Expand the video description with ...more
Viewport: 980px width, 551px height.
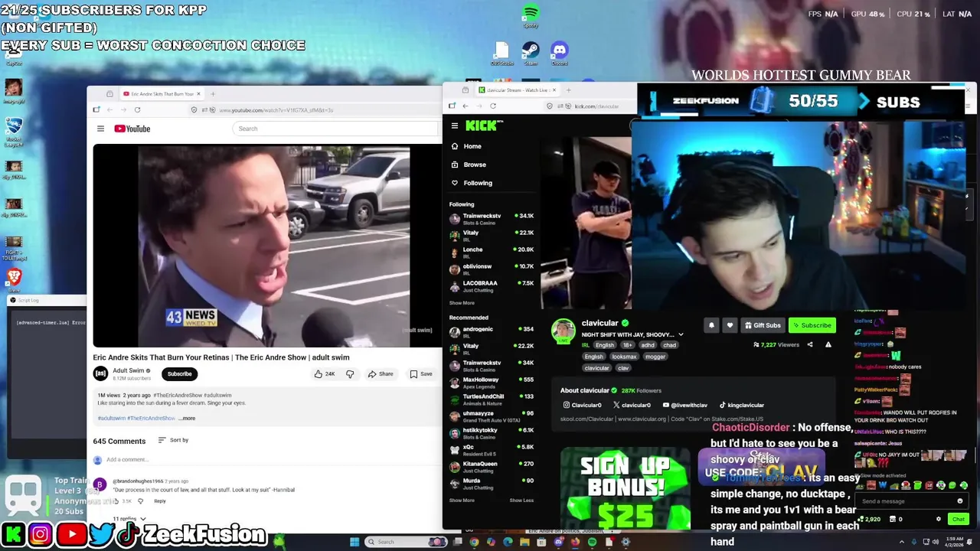(187, 418)
